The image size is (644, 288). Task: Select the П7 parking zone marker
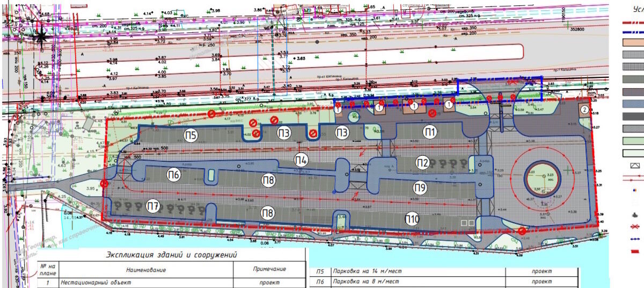[x=153, y=206]
